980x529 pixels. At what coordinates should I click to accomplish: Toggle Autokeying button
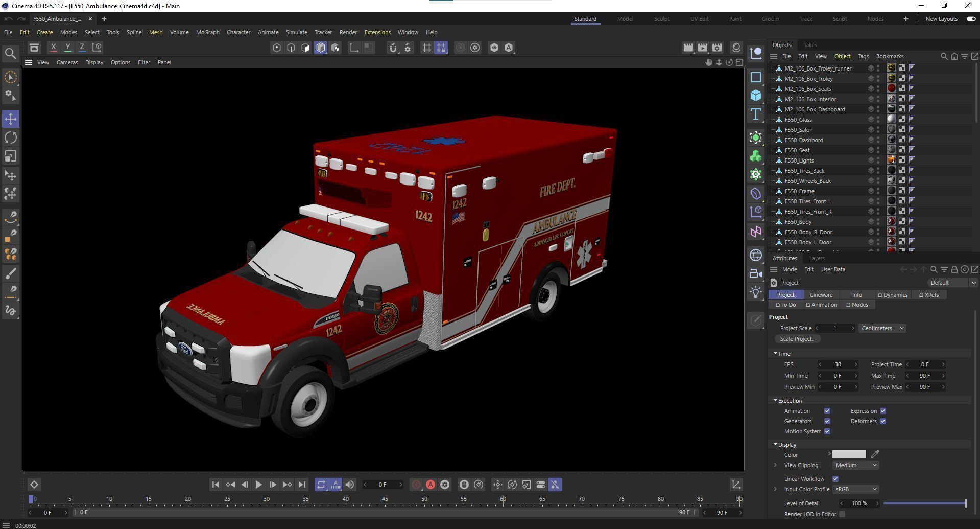(431, 485)
